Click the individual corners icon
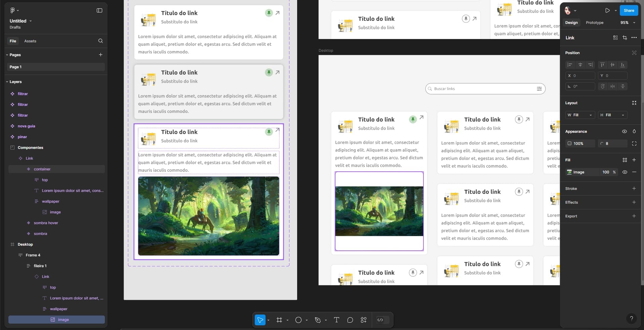 [634, 143]
